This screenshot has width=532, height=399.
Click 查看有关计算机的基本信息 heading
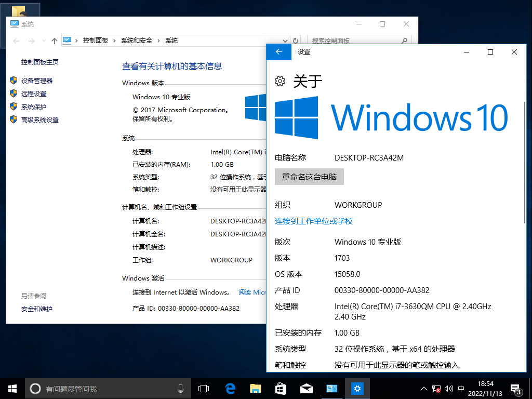(x=172, y=66)
